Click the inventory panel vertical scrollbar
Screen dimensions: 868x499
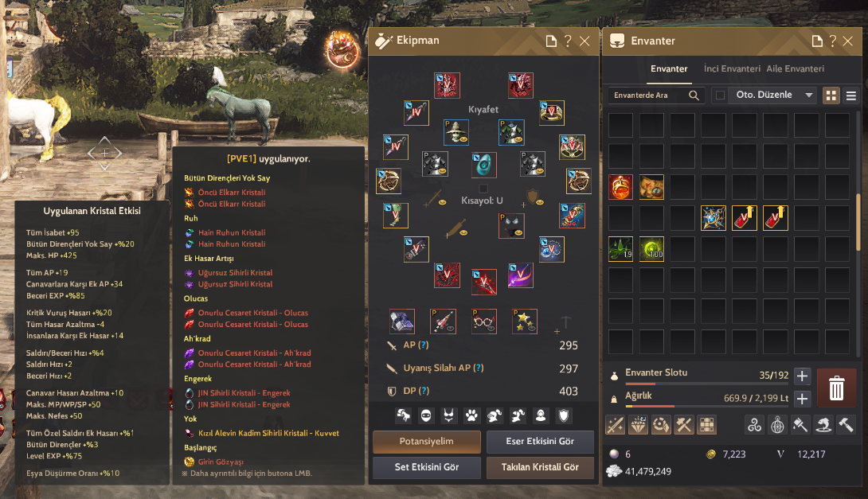point(858,221)
